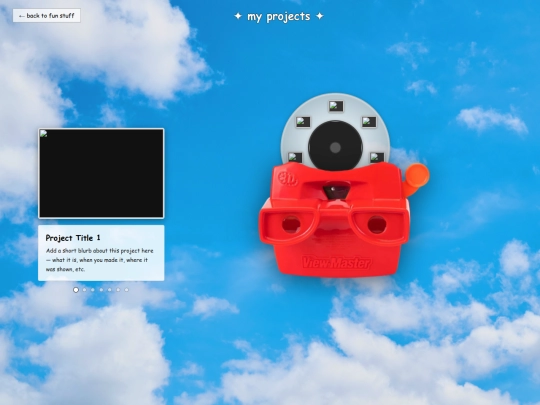Select the first slide dot
This screenshot has width=540, height=405.
tap(76, 290)
